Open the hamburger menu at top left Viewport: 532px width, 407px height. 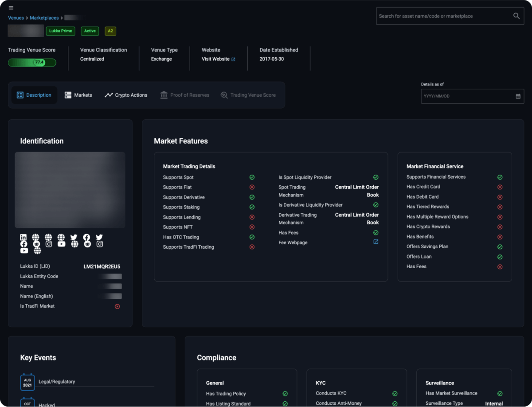pos(11,8)
